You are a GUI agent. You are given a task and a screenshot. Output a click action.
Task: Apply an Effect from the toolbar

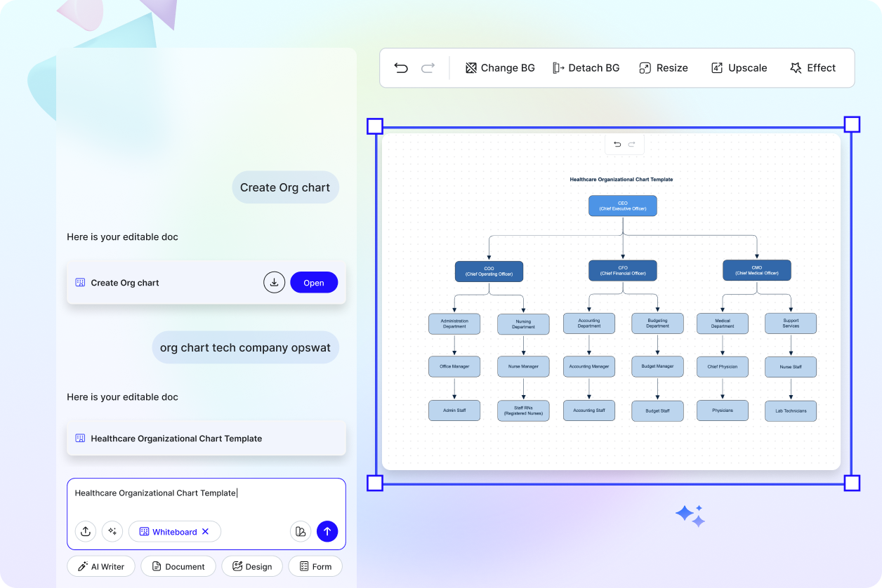[812, 67]
